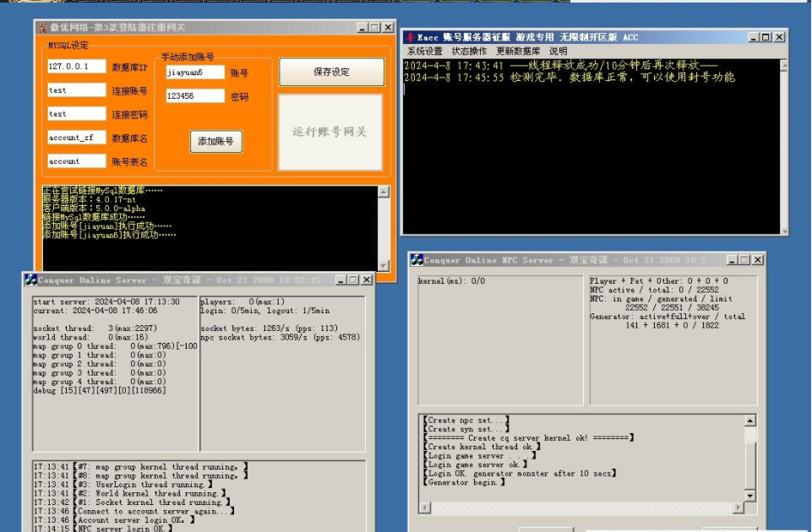
Task: Open the 系统设置 menu
Action: (x=424, y=52)
